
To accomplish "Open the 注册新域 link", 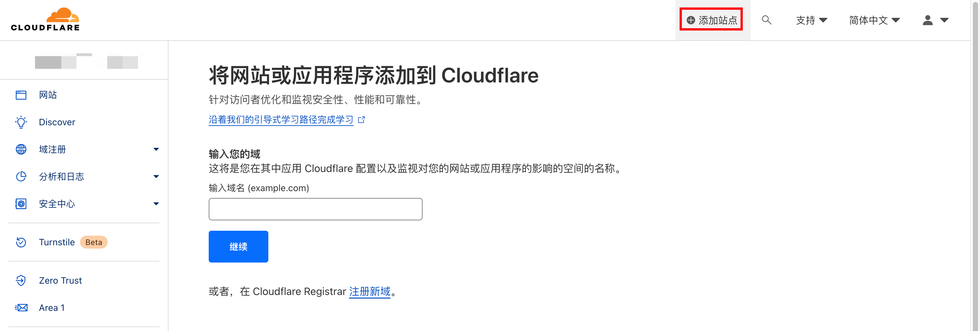I will (x=369, y=291).
